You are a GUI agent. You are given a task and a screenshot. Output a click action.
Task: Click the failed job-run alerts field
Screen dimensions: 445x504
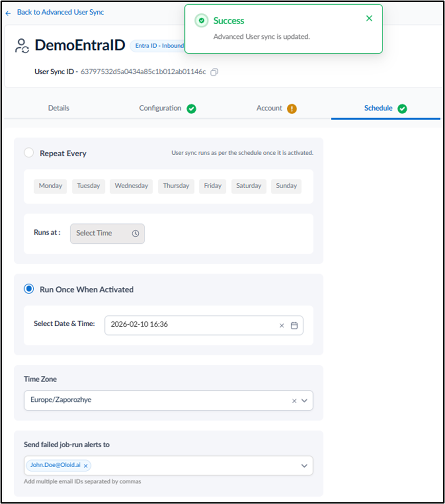(x=168, y=466)
